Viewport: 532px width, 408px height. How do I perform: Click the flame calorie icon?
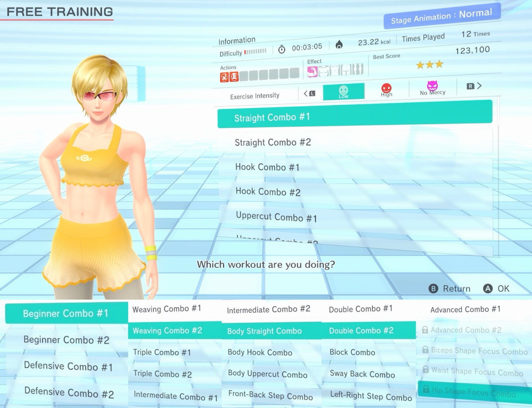[339, 44]
